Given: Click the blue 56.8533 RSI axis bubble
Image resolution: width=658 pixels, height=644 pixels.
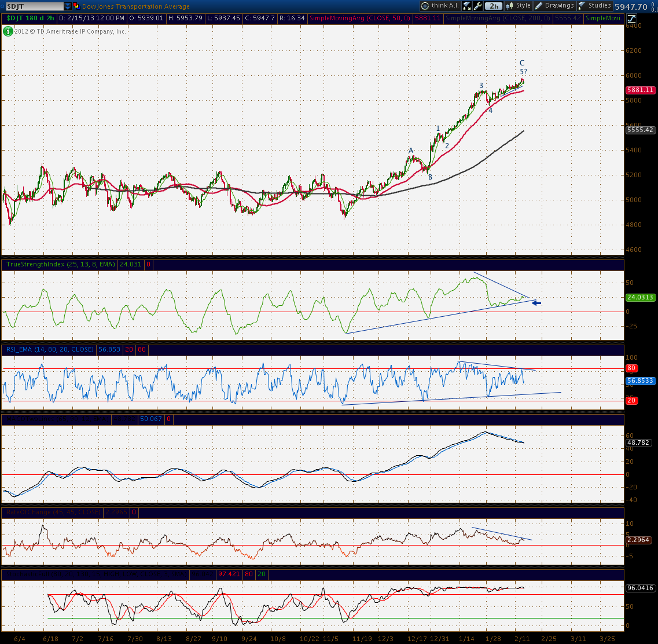Looking at the screenshot, I should (x=640, y=380).
